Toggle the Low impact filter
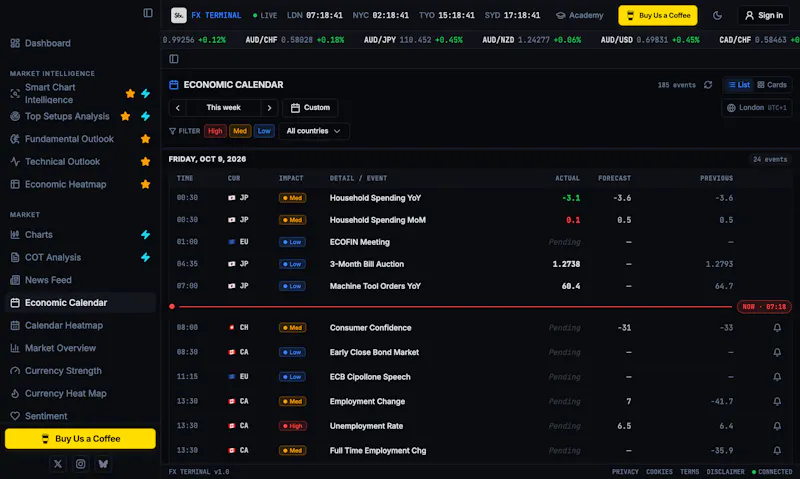Image resolution: width=800 pixels, height=479 pixels. pyautogui.click(x=264, y=131)
